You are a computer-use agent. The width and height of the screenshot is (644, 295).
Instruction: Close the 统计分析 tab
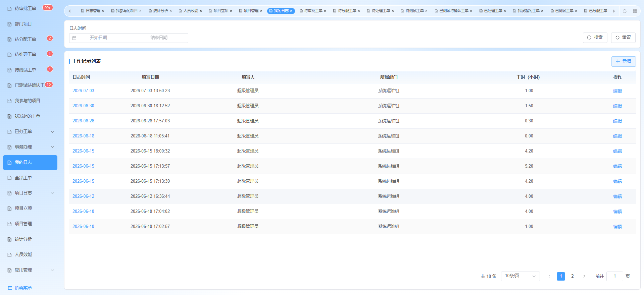(x=170, y=11)
